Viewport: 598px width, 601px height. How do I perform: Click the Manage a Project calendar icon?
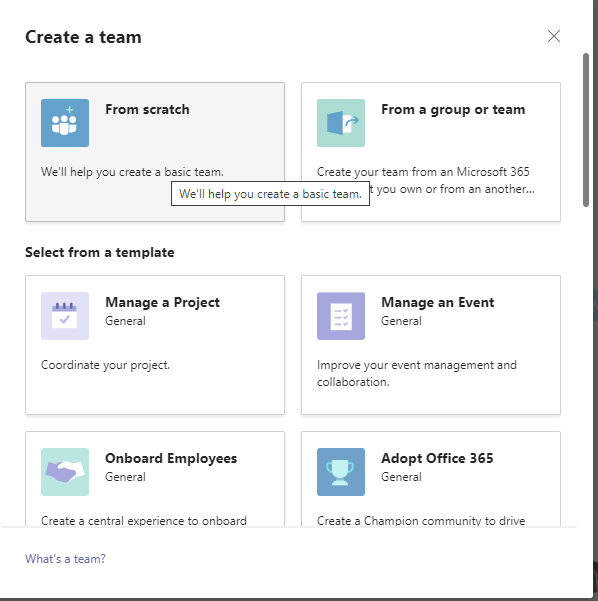(65, 316)
